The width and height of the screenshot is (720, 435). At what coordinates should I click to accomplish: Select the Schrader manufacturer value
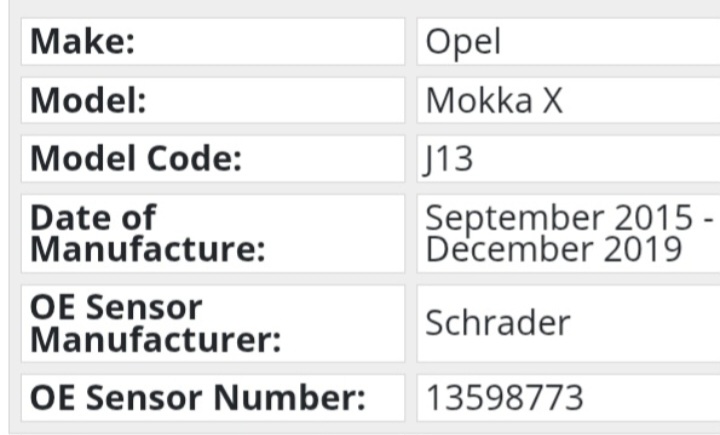point(498,323)
